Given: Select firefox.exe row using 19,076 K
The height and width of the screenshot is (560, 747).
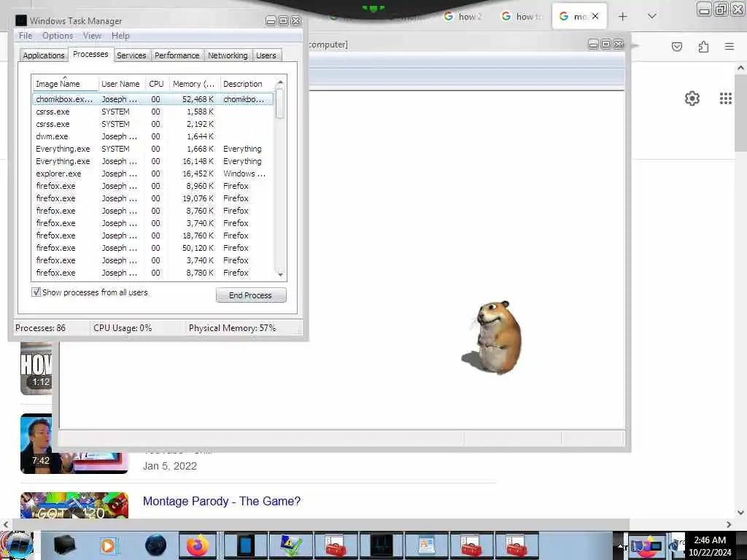Looking at the screenshot, I should coord(153,198).
